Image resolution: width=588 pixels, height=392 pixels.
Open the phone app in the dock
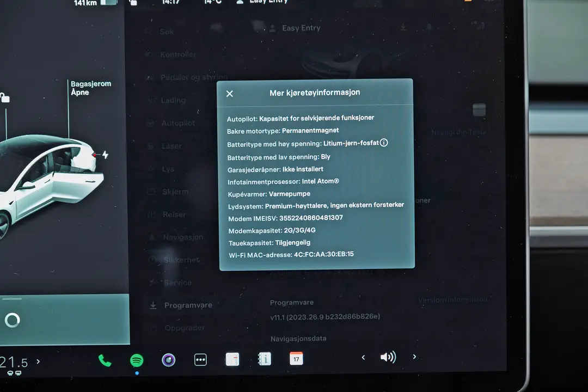click(x=105, y=360)
